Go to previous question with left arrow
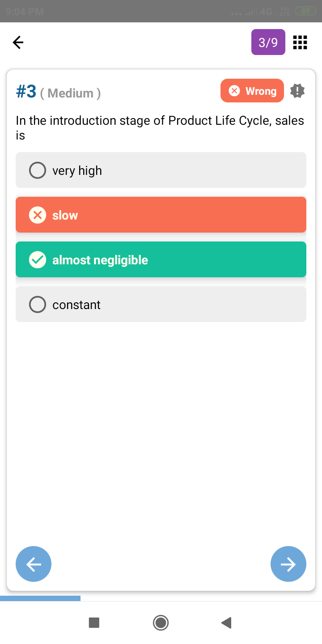Viewport: 322px width, 644px height. coord(34,564)
